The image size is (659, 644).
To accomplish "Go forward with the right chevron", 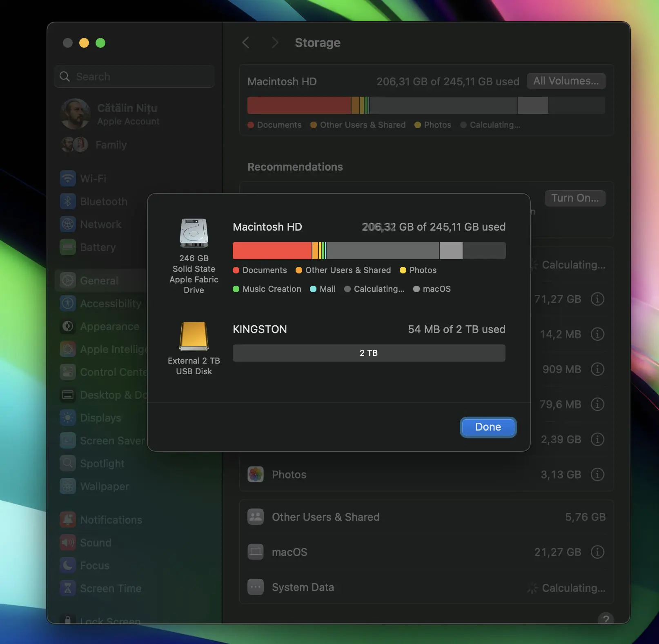I will (x=275, y=42).
